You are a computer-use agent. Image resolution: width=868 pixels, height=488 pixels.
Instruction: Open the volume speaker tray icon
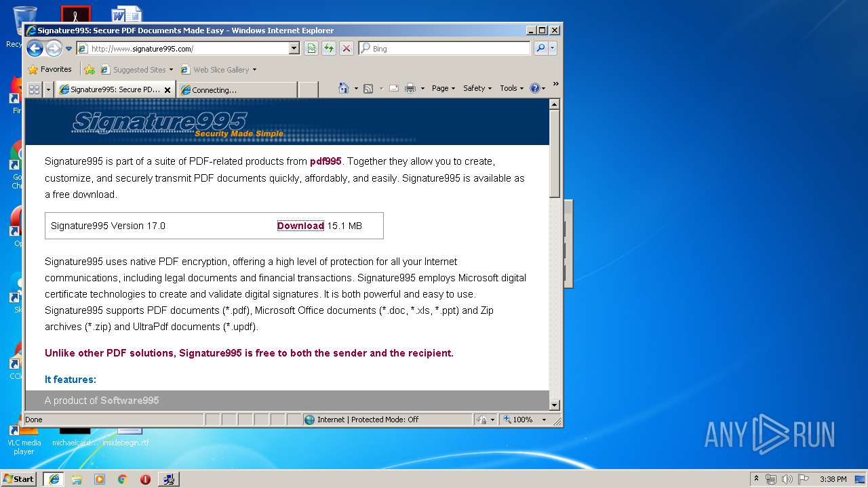click(x=787, y=479)
